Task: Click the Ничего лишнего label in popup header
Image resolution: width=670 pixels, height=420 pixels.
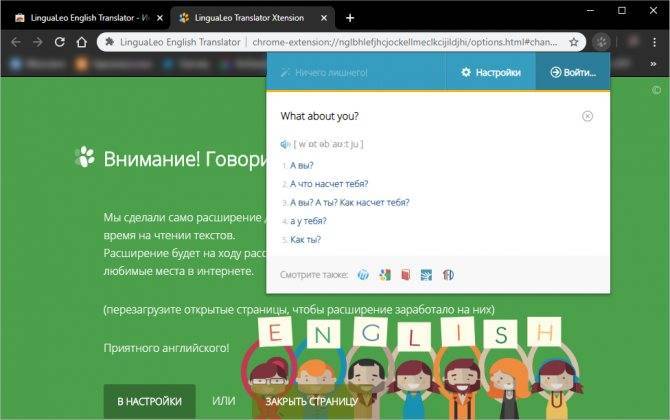Action: 331,73
